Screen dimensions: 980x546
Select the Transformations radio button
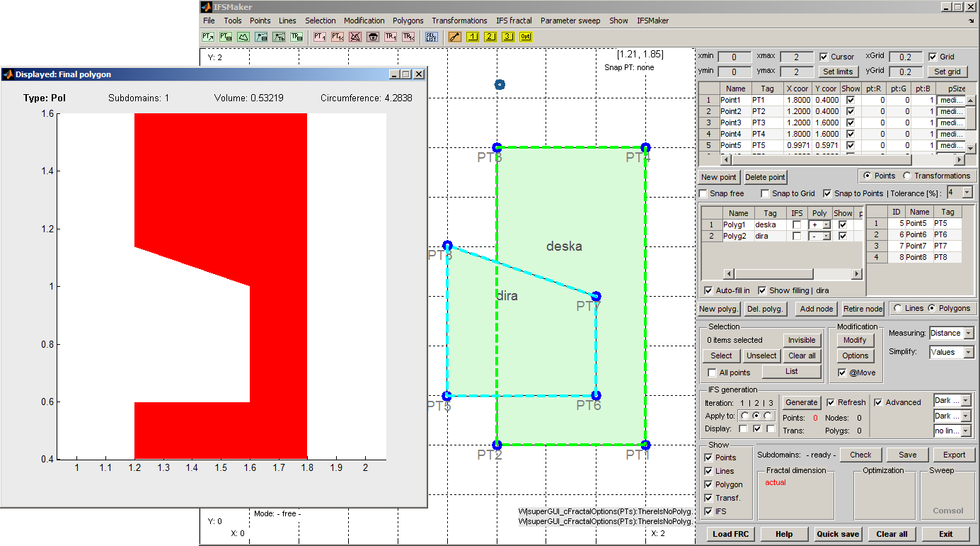(x=907, y=176)
